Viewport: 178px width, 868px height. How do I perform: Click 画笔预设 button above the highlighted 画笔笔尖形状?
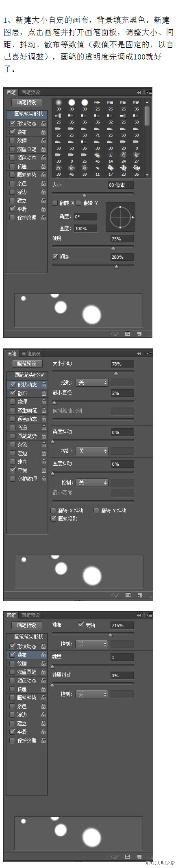(26, 102)
